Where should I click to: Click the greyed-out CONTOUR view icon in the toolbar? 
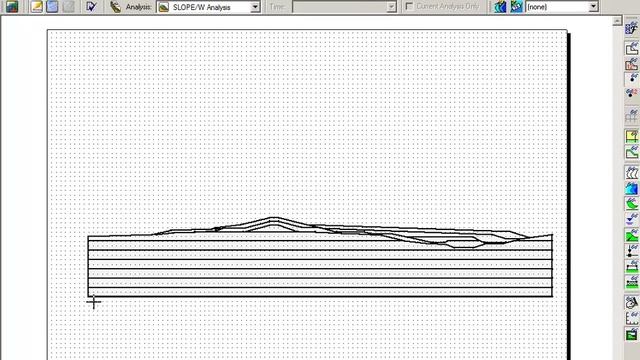pyautogui.click(x=69, y=7)
